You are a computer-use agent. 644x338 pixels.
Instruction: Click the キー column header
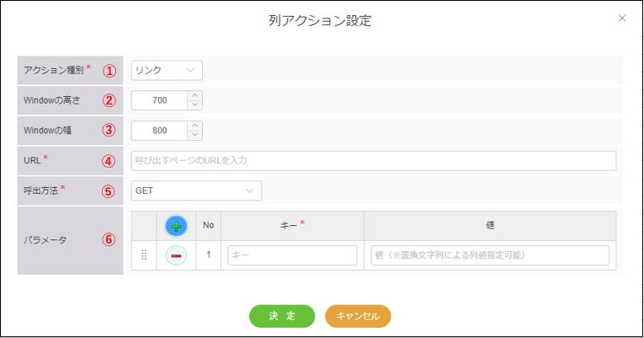(x=292, y=225)
